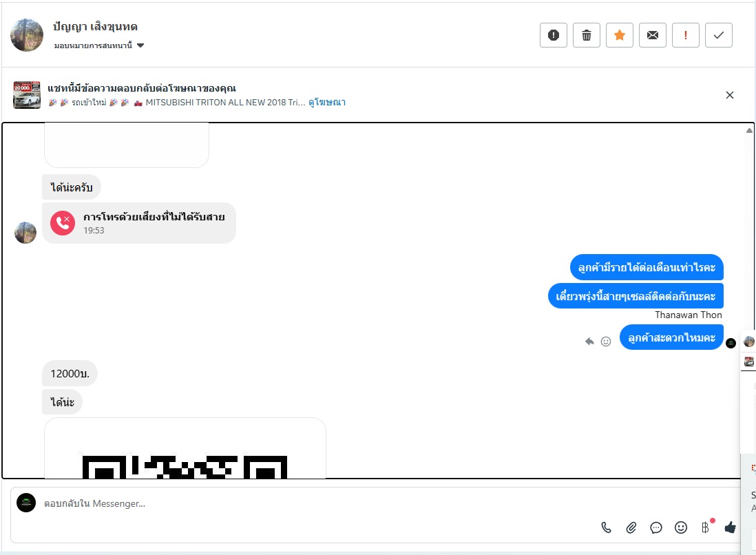Start a call with phone icon
Screen dimensions: 756x555
[x=606, y=527]
